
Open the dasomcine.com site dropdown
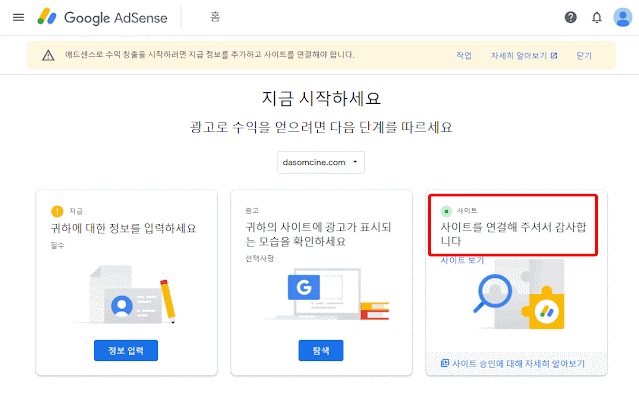321,162
